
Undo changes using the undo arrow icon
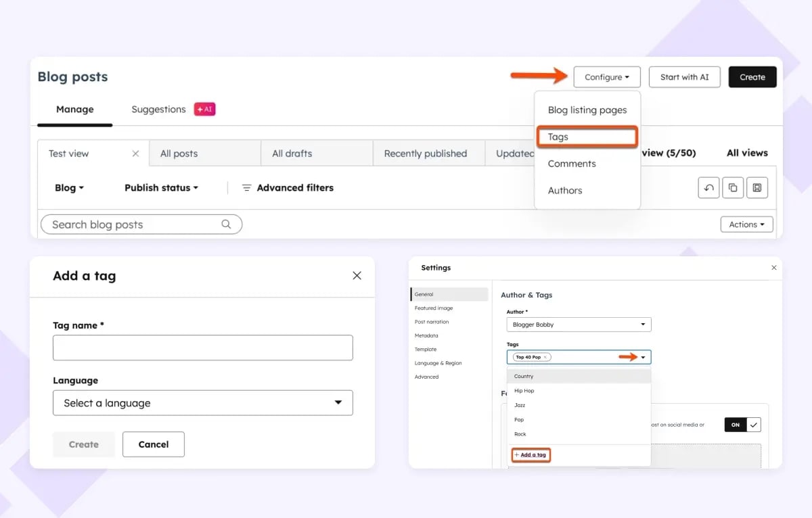[x=708, y=187]
